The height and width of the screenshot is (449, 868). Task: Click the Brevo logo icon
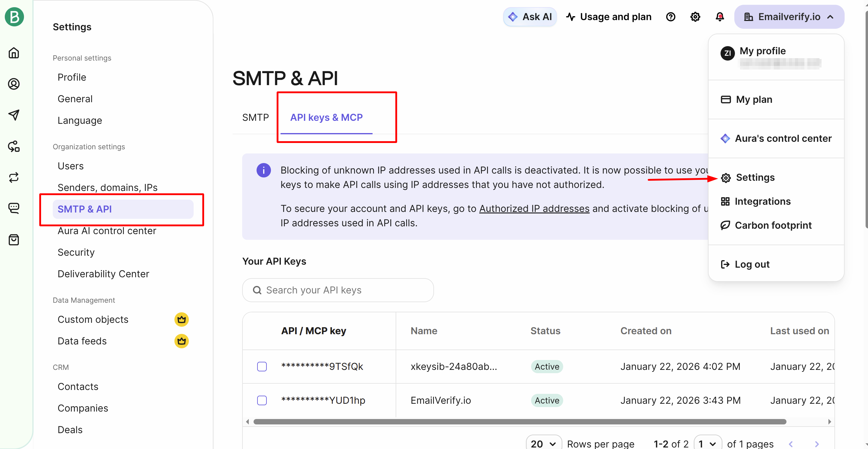pos(14,17)
